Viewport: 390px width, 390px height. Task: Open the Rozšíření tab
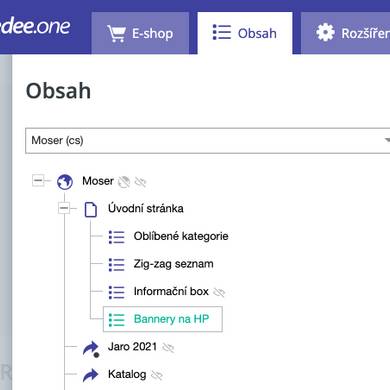(x=346, y=33)
